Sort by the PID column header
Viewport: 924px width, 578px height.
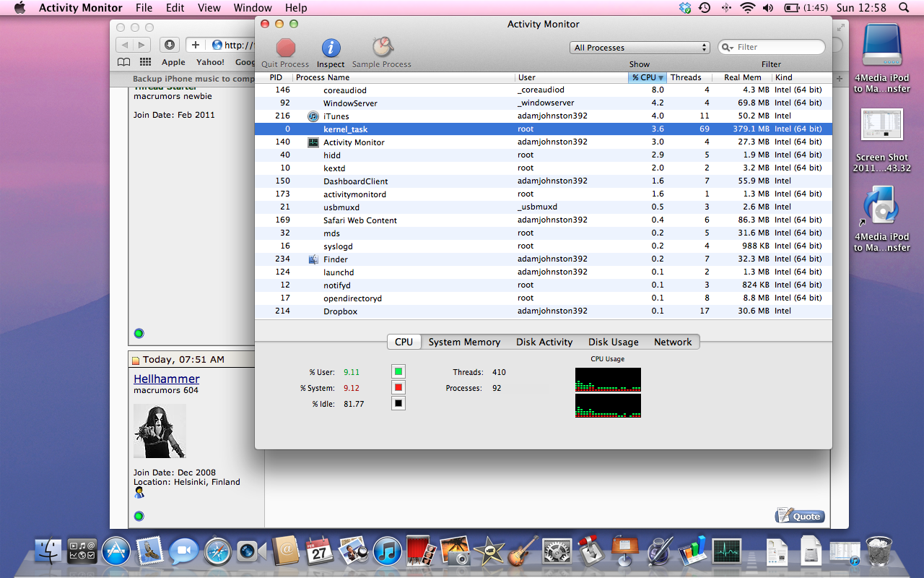tap(274, 77)
